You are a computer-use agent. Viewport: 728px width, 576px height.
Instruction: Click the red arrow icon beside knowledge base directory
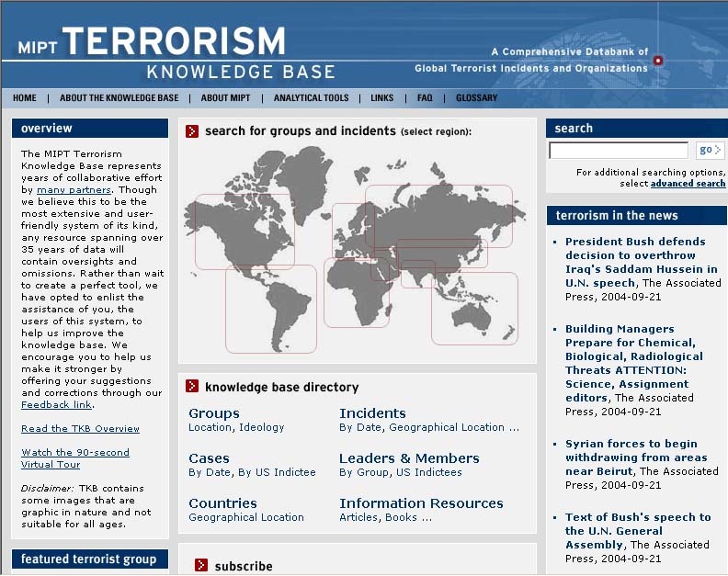click(x=192, y=387)
